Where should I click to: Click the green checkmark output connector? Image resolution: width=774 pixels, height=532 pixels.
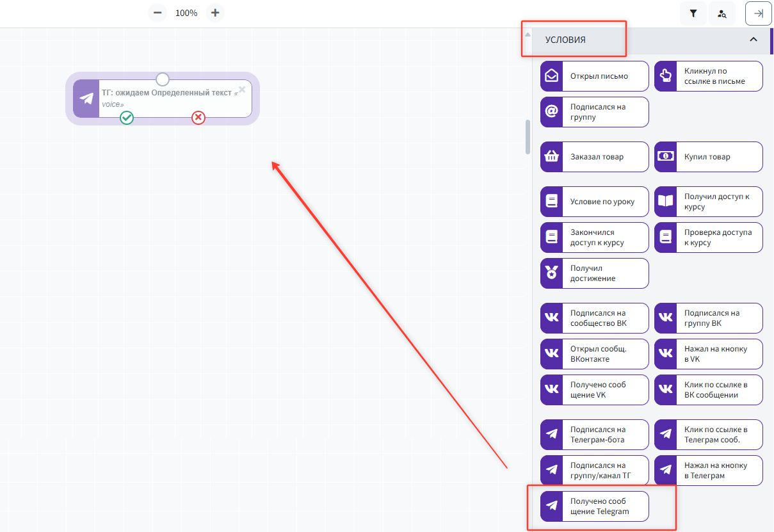tap(127, 118)
